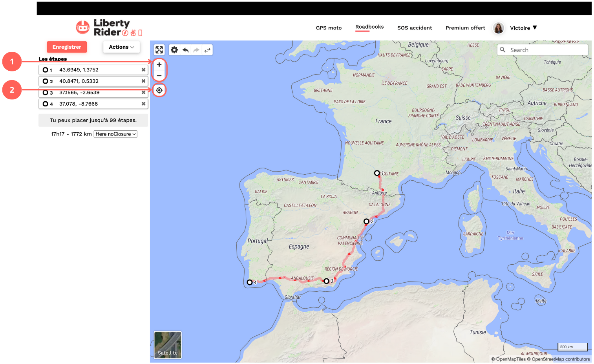Open the Premium offert link

tap(465, 28)
